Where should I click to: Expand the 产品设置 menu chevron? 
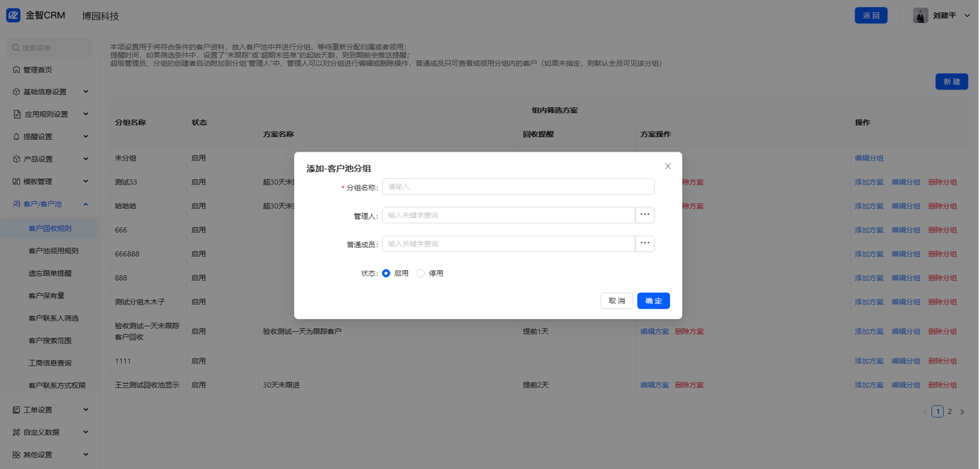click(x=86, y=159)
